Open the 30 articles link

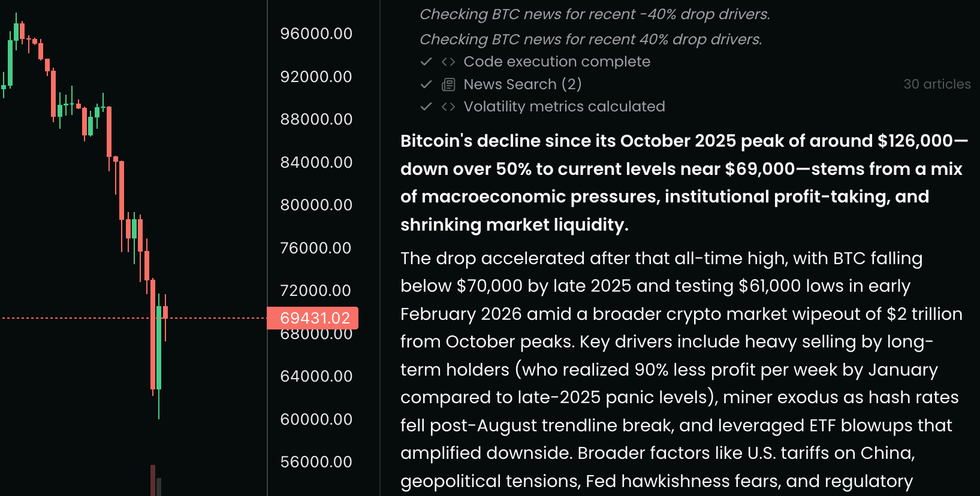[x=937, y=84]
